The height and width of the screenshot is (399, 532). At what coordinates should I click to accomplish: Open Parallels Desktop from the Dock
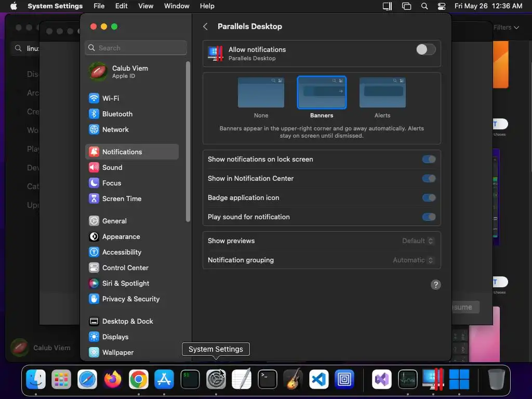433,379
